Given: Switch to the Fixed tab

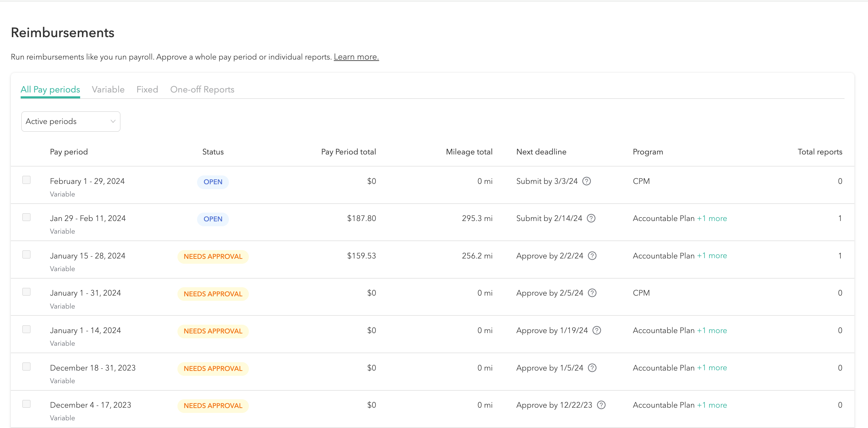Looking at the screenshot, I should pyautogui.click(x=147, y=90).
